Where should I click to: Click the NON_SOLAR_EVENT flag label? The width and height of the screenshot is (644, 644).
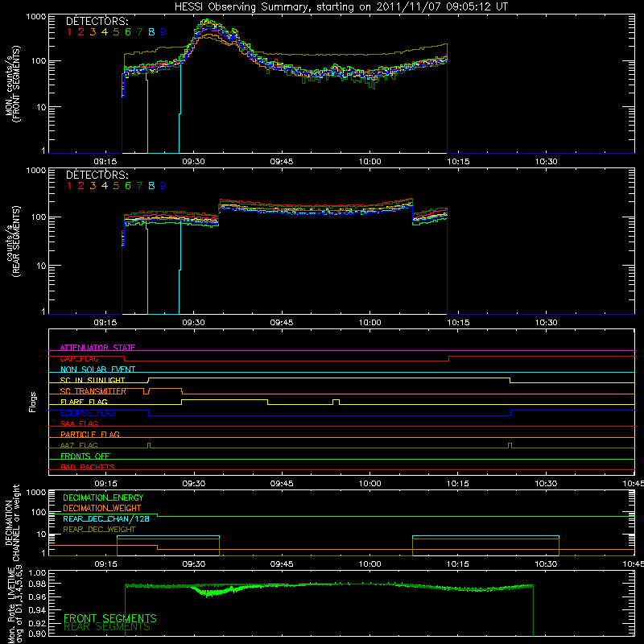[x=97, y=369]
